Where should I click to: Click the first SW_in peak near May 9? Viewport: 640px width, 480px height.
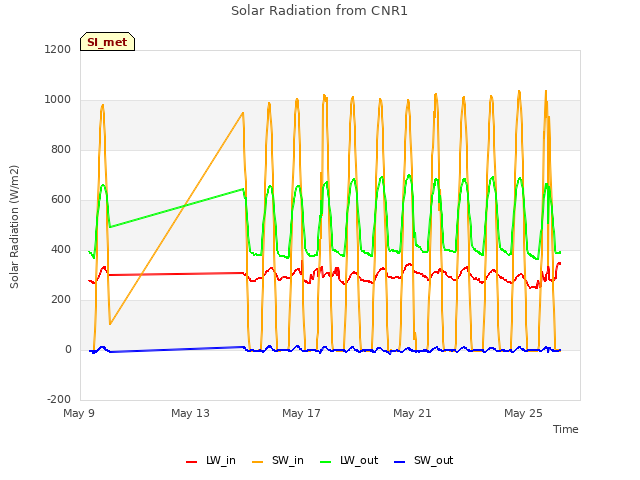coord(103,105)
